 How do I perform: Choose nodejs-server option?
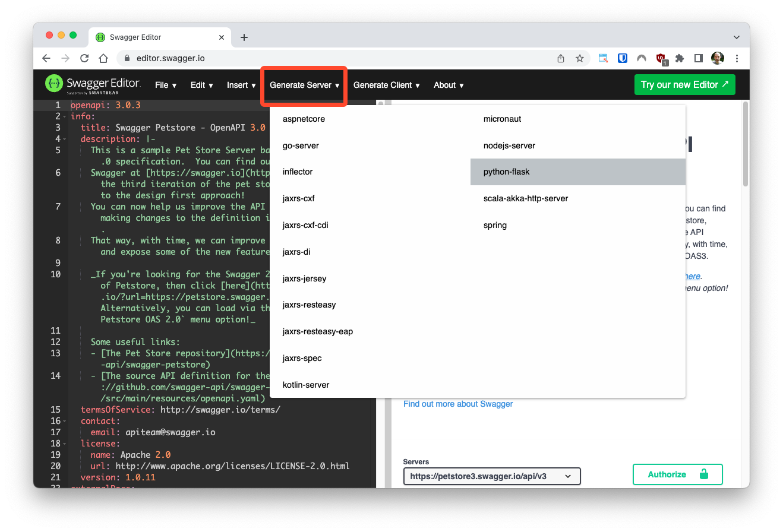click(x=578, y=145)
